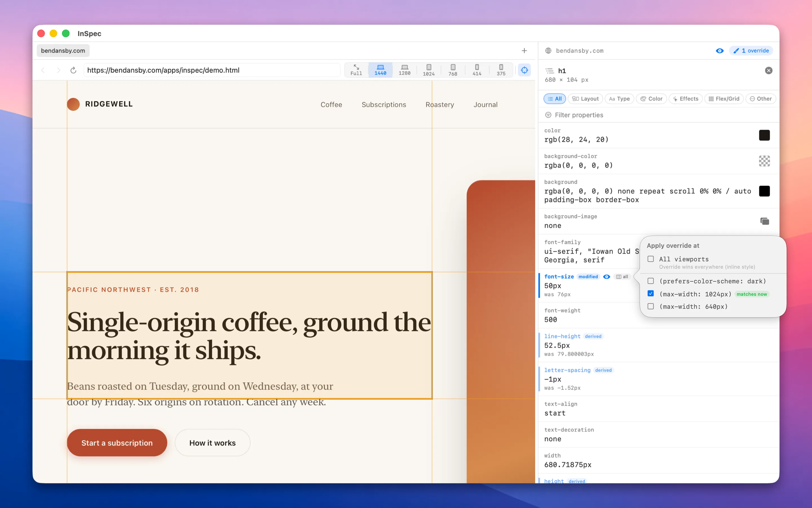The height and width of the screenshot is (508, 812).
Task: Click the filter icon beside Filter properties
Action: point(548,115)
